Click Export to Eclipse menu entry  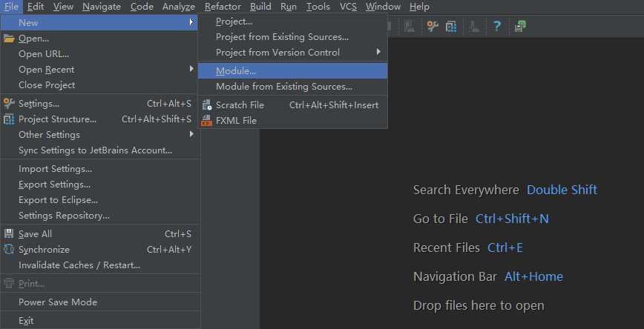point(58,200)
